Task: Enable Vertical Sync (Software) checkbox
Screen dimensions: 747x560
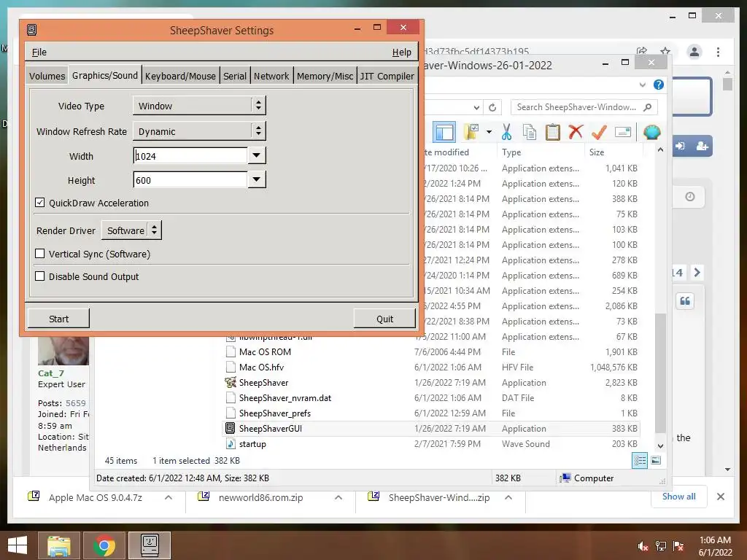Action: [40, 254]
